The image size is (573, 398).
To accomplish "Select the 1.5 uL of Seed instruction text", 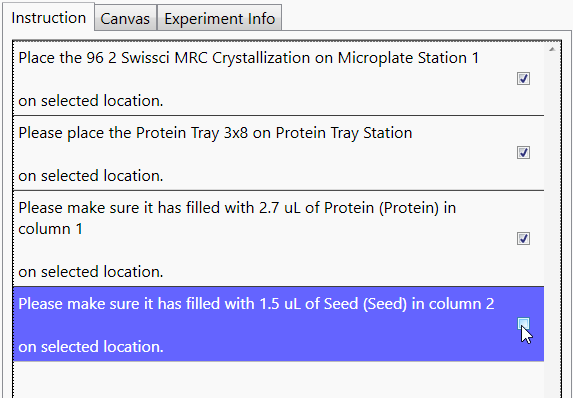I will pyautogui.click(x=256, y=304).
